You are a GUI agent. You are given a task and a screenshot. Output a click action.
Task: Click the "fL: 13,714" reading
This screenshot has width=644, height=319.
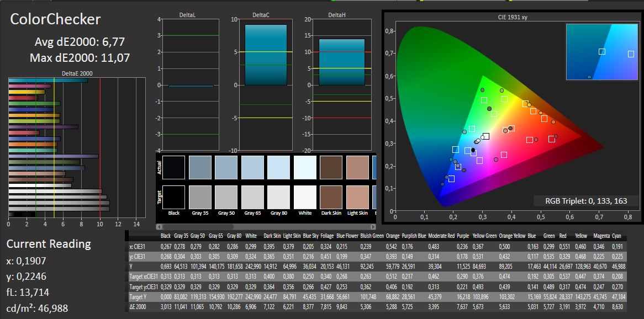tap(28, 293)
